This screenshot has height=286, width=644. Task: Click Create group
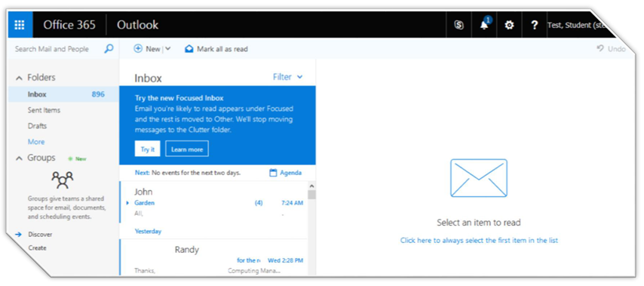38,248
